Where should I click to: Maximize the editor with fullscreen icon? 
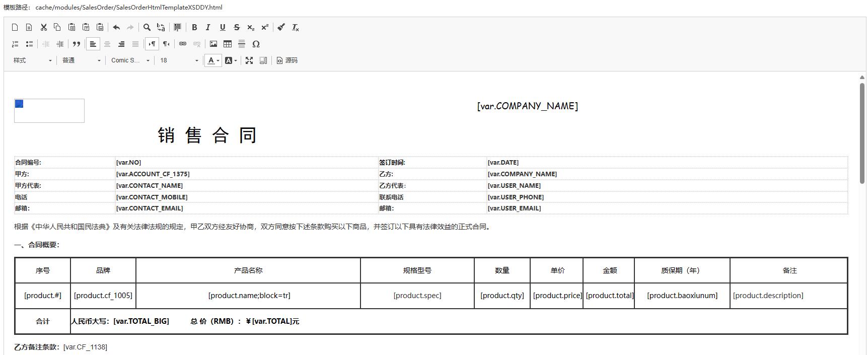tap(249, 60)
